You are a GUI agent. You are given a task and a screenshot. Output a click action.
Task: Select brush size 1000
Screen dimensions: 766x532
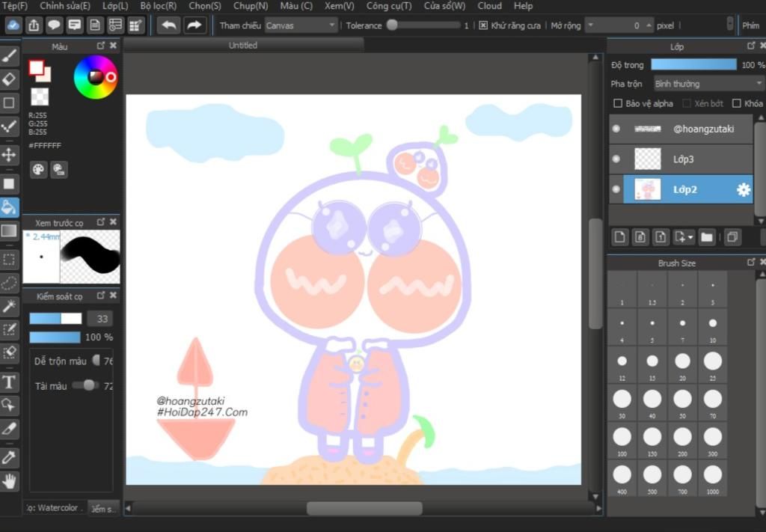pos(713,477)
